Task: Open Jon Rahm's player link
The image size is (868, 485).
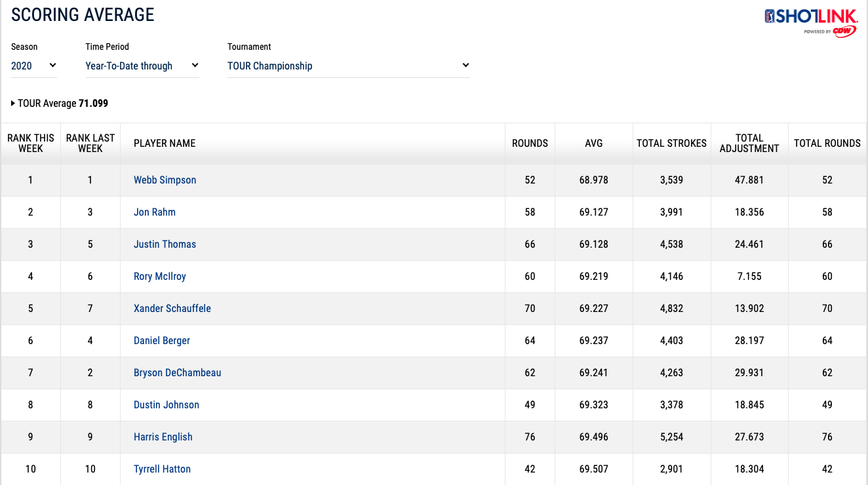Action: click(x=155, y=212)
